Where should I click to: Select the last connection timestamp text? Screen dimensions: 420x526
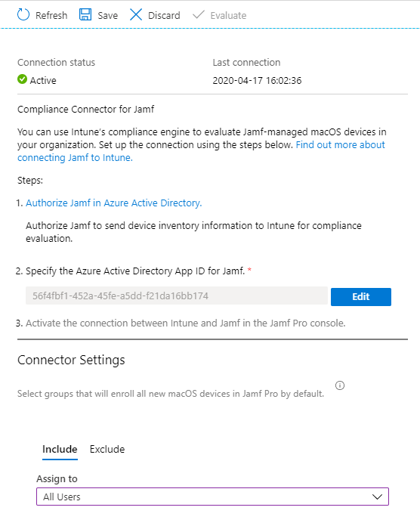pyautogui.click(x=257, y=81)
